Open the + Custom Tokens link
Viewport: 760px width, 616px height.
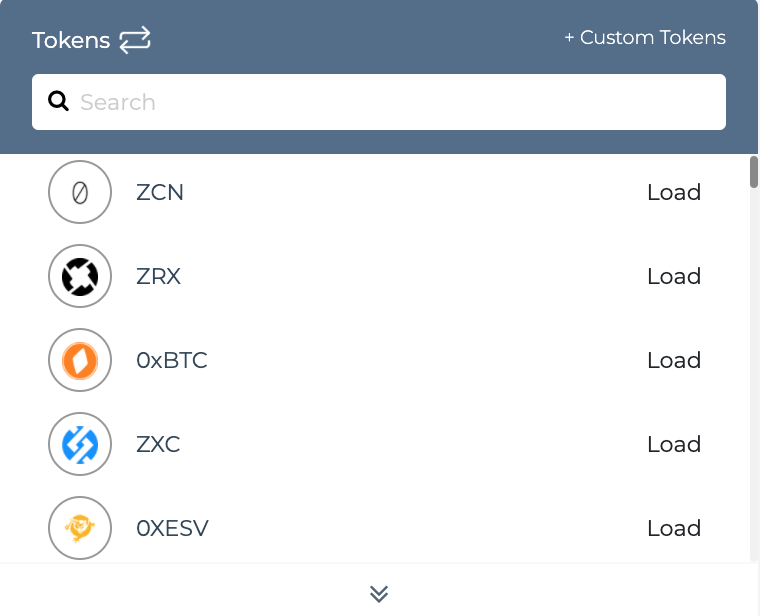pyautogui.click(x=645, y=37)
